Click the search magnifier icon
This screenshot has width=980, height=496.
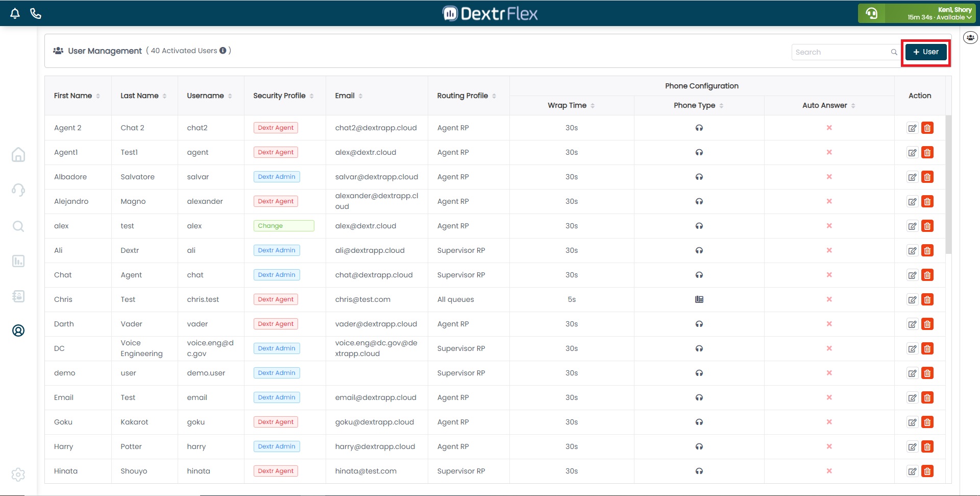point(894,52)
